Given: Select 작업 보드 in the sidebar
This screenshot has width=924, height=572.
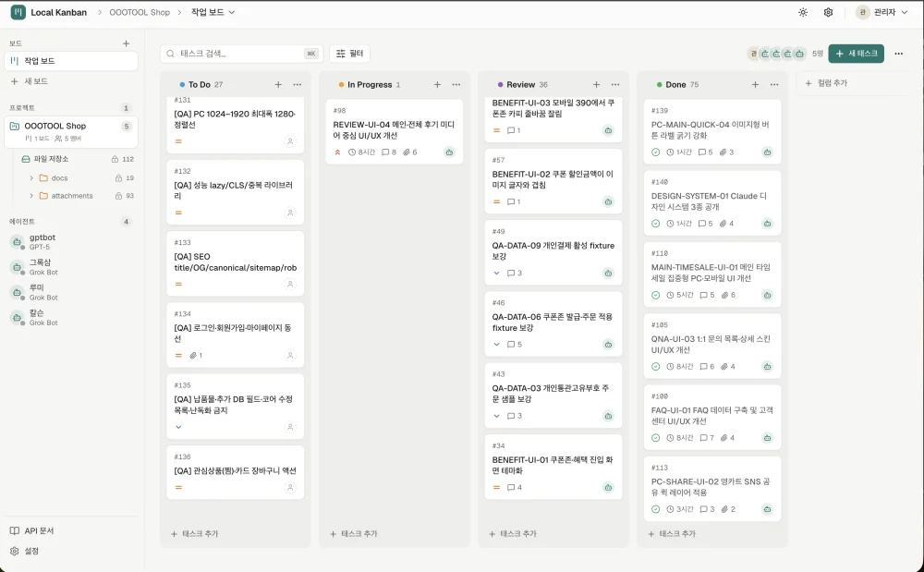Looking at the screenshot, I should pos(71,61).
